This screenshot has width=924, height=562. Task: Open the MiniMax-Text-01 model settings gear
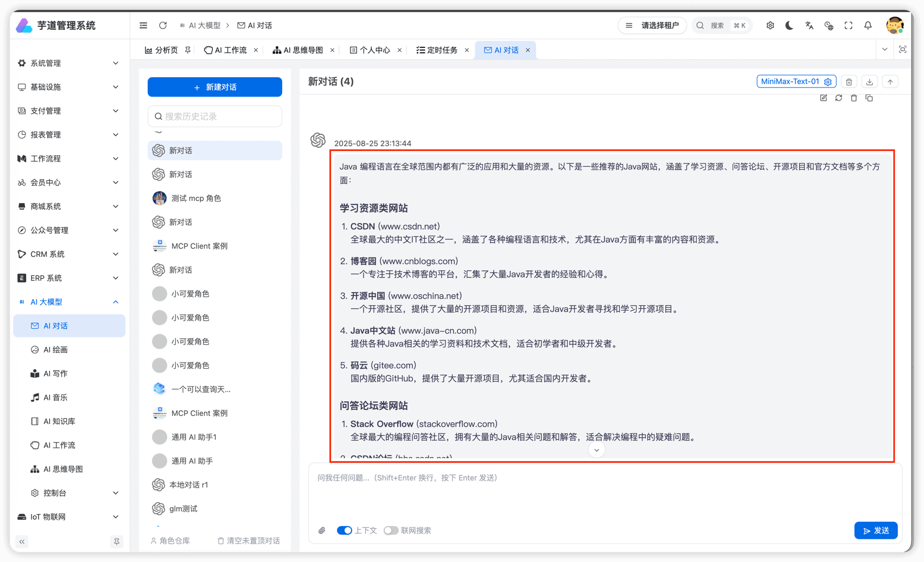pyautogui.click(x=828, y=81)
